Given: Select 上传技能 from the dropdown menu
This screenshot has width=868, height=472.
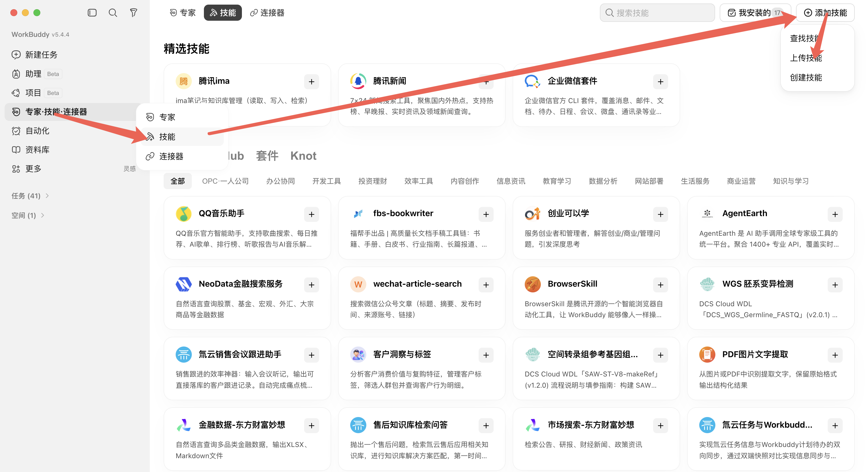Looking at the screenshot, I should (x=806, y=58).
